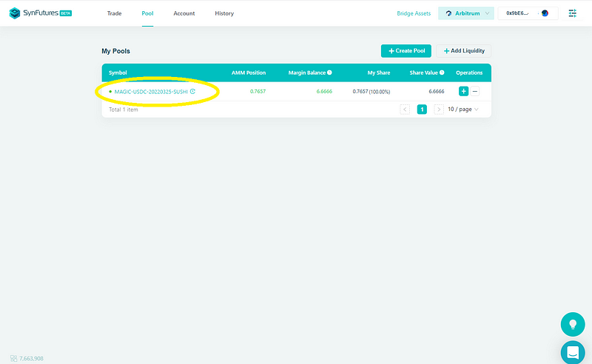Click the icon next to MAGIC-USDC-20220325-SUSHI
592x364 pixels.
[192, 92]
